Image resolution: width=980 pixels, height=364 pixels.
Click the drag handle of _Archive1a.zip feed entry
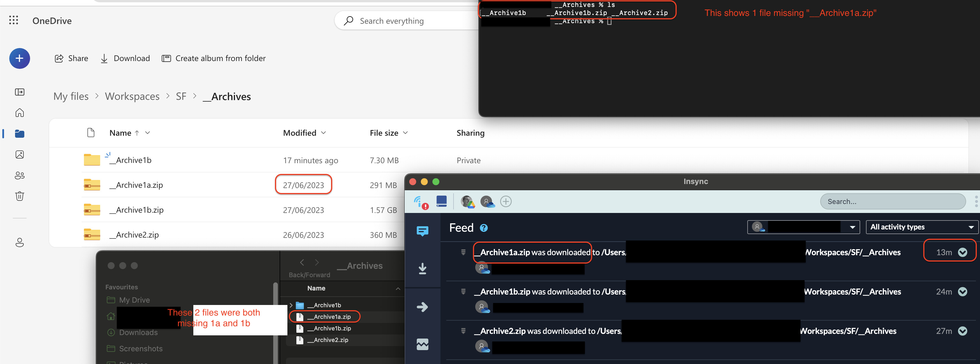pos(463,252)
